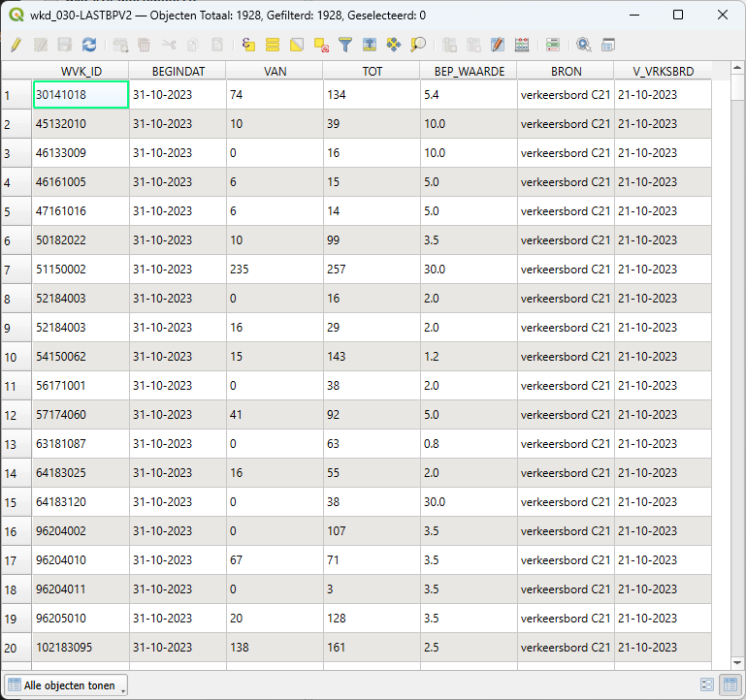Click WVK_ID cell 102183095
746x700 pixels.
81,648
